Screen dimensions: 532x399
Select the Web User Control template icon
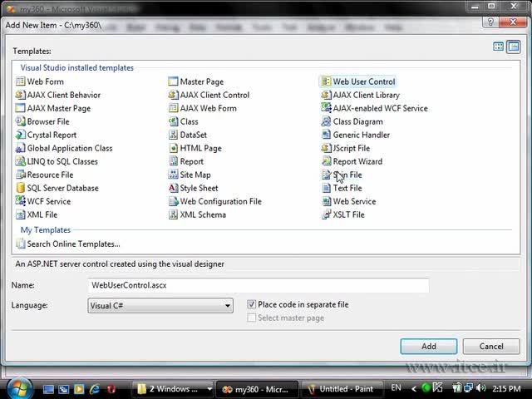pyautogui.click(x=326, y=81)
